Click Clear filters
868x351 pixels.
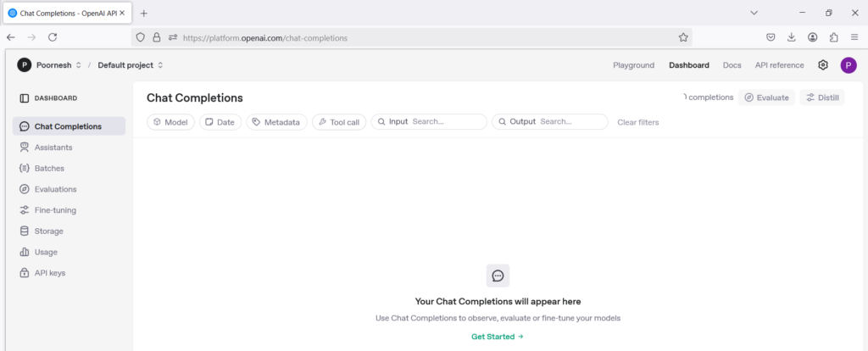pyautogui.click(x=637, y=122)
